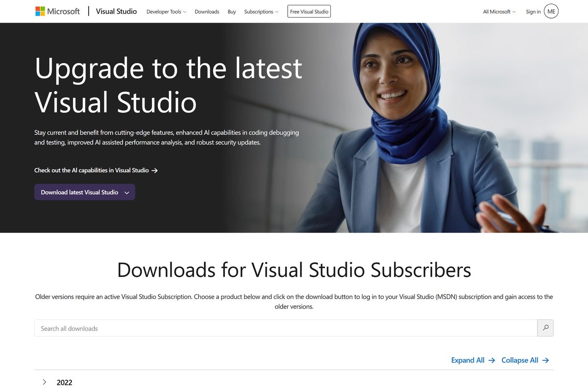Select the Buy menu item

click(x=232, y=12)
